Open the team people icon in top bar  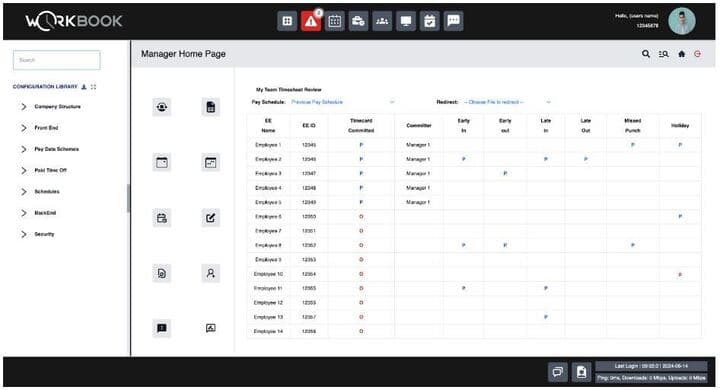[382, 21]
